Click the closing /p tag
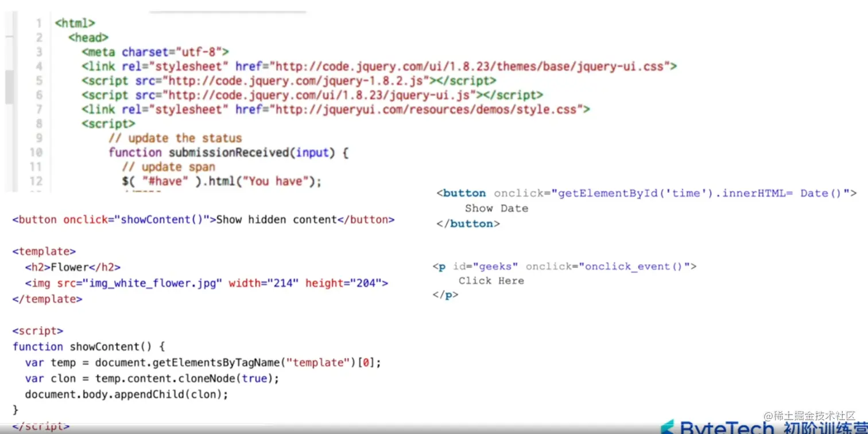 [x=445, y=295]
